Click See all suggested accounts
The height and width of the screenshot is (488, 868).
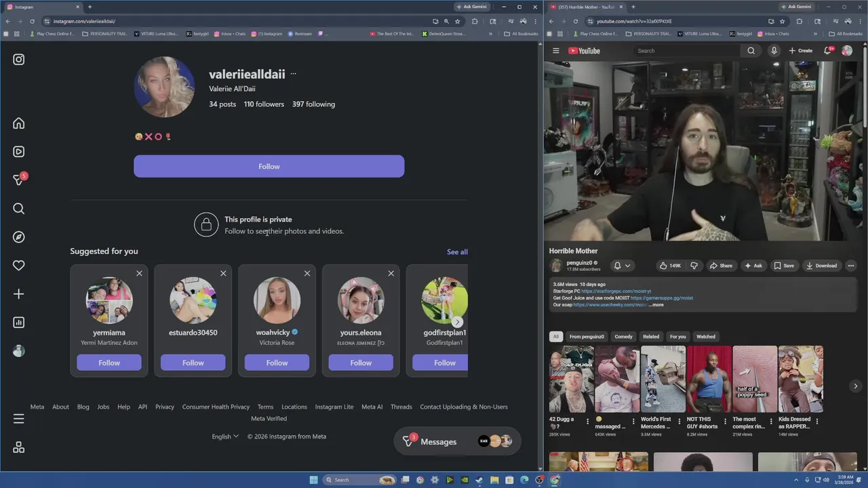tap(457, 251)
